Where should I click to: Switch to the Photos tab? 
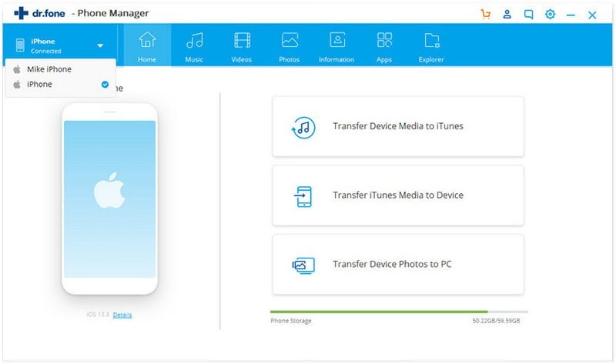290,45
